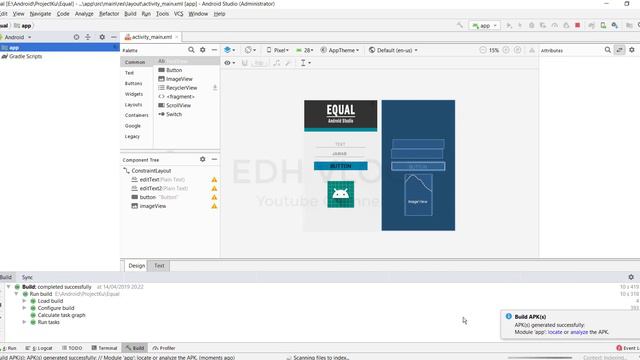Open the Attributes panel gear settings
Viewport: 640px width, 360px height.
click(x=632, y=50)
